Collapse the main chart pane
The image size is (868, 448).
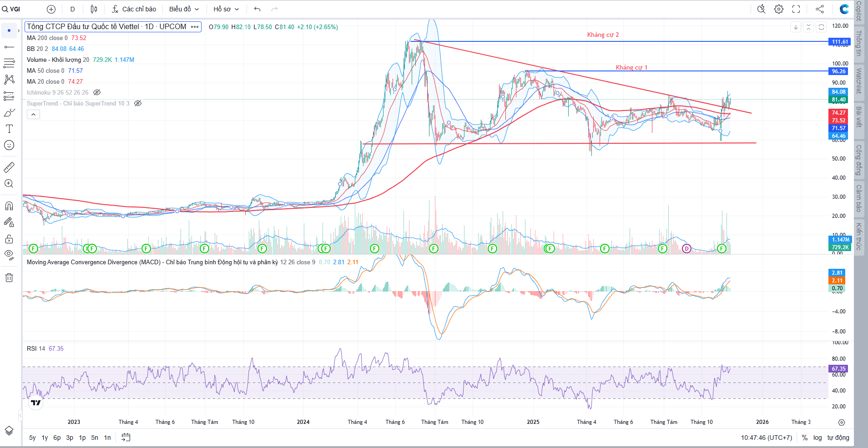point(808,27)
